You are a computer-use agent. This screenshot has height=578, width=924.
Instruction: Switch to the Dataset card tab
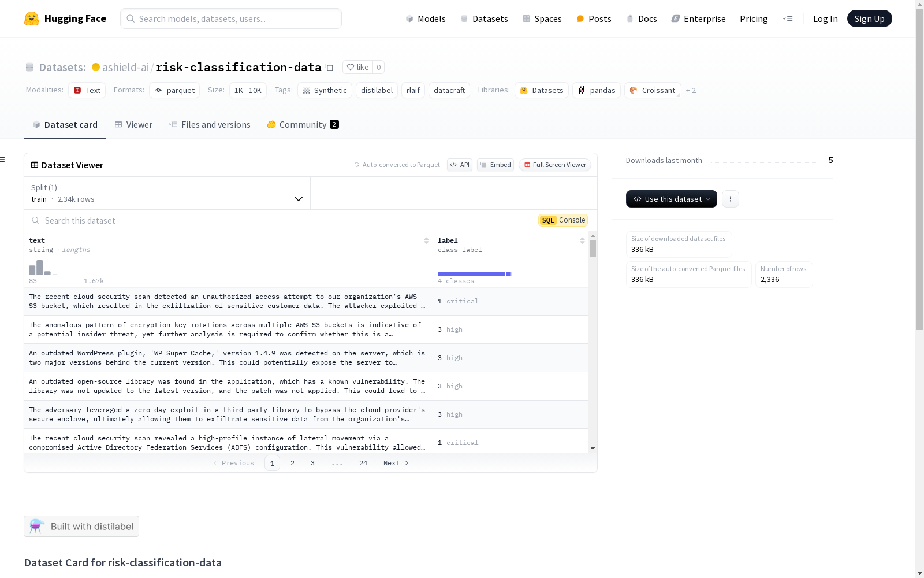point(65,125)
